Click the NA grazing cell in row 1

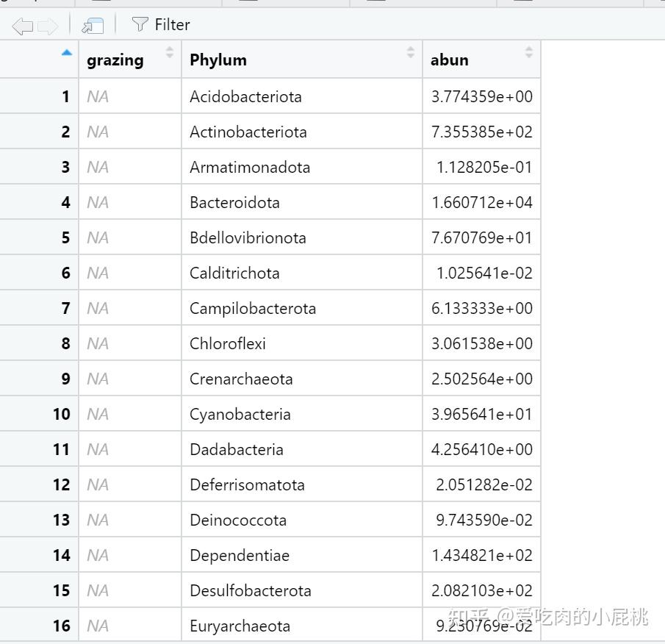130,96
